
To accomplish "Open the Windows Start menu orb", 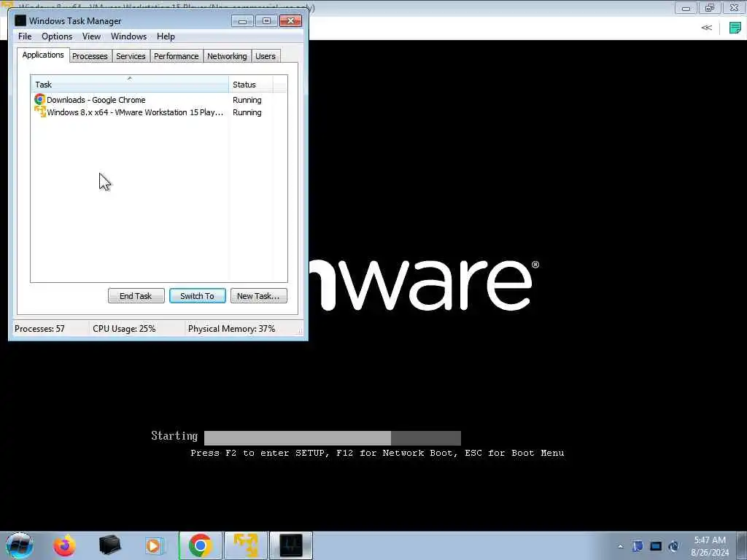I will 19,545.
